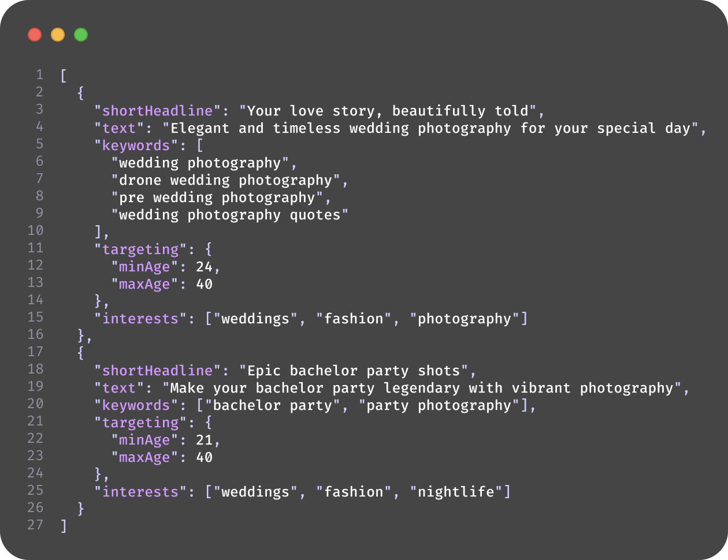Click the "targeting" key on line 21

tap(140, 423)
